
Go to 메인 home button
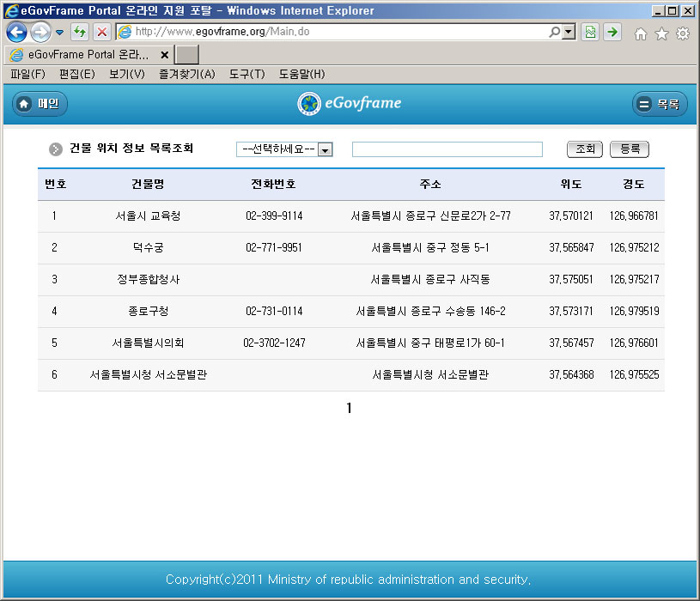[x=40, y=104]
